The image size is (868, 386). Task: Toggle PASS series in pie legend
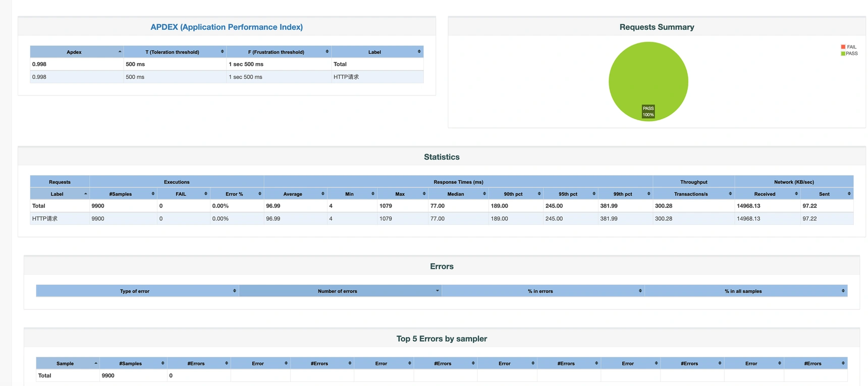pyautogui.click(x=849, y=54)
